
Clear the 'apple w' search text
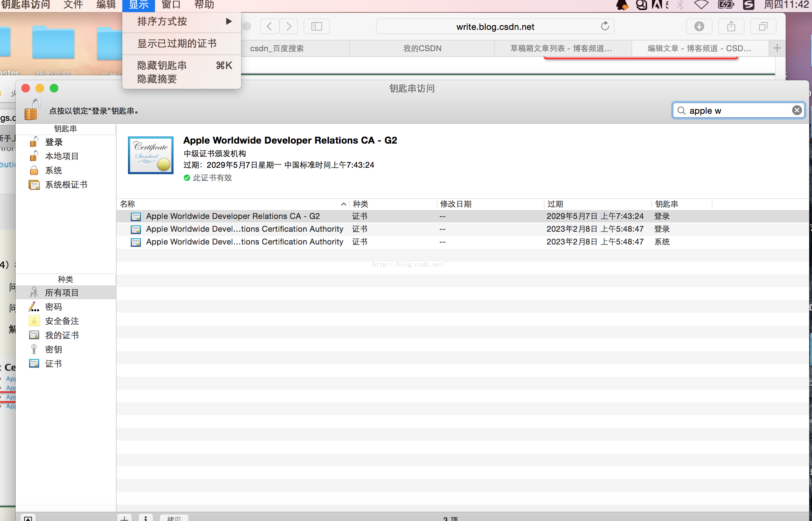(797, 111)
